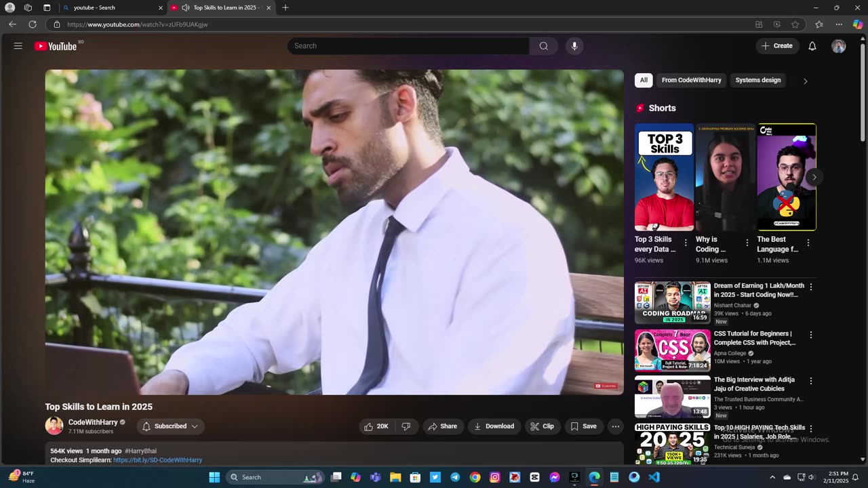Open 'The Best Language' short thumbnail
Image resolution: width=868 pixels, height=488 pixels.
click(x=787, y=177)
